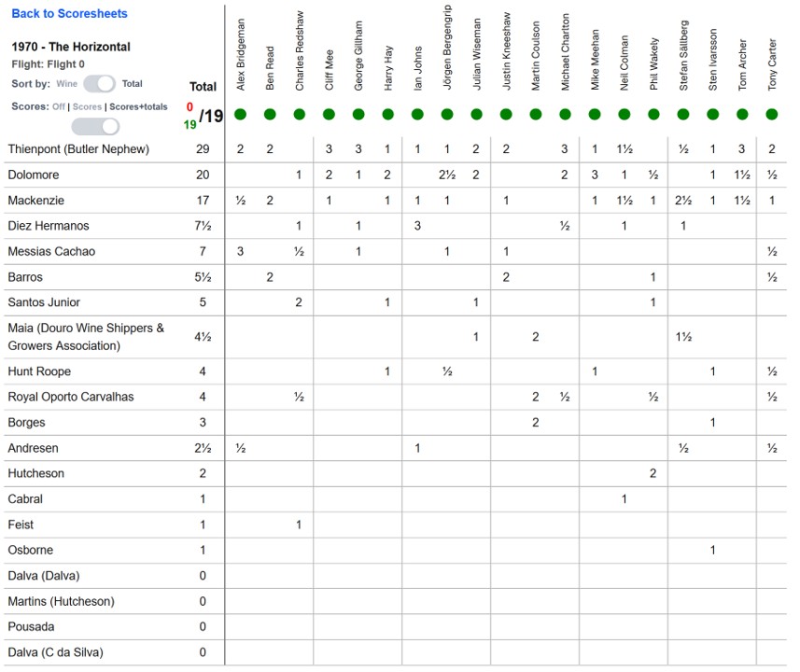
Task: Select the Ben Read column header
Action: coord(270,67)
